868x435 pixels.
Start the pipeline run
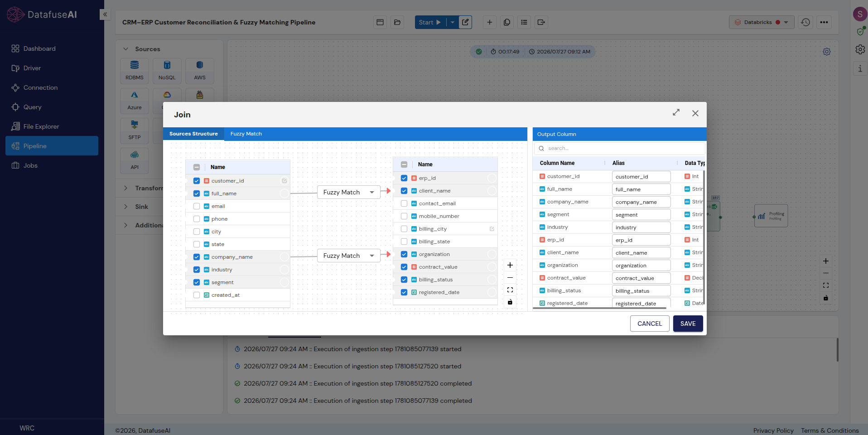[430, 22]
